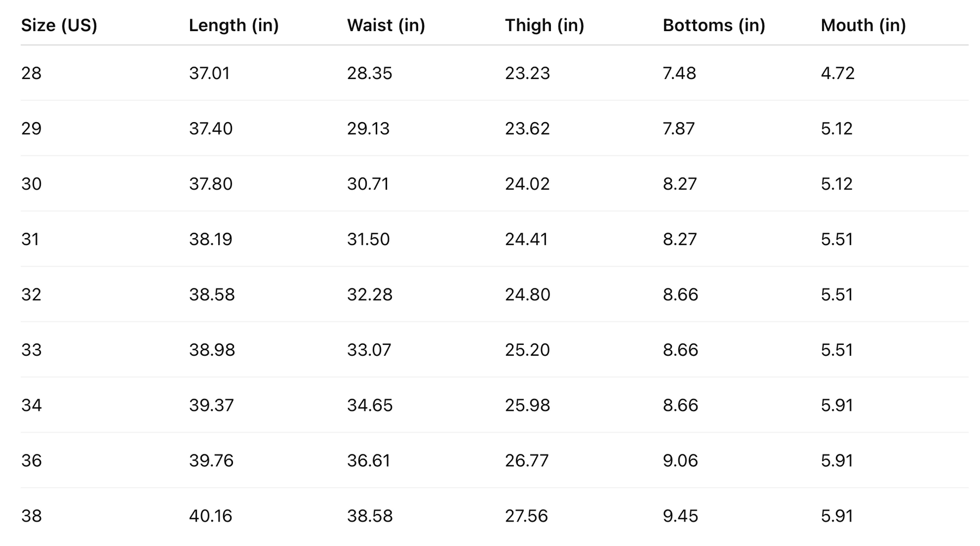The height and width of the screenshot is (546, 980).
Task: Click the Length (in) column header
Action: pyautogui.click(x=234, y=25)
